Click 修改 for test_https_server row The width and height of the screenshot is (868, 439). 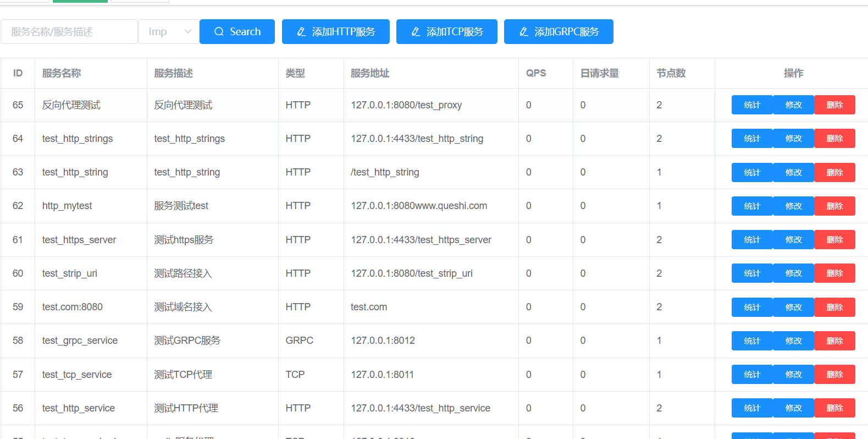(793, 240)
